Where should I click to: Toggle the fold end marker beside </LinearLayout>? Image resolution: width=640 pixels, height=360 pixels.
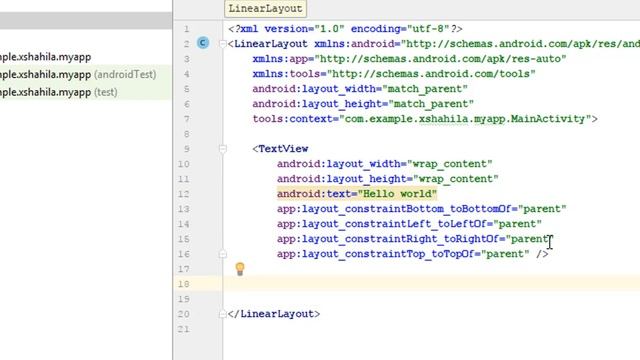click(222, 314)
